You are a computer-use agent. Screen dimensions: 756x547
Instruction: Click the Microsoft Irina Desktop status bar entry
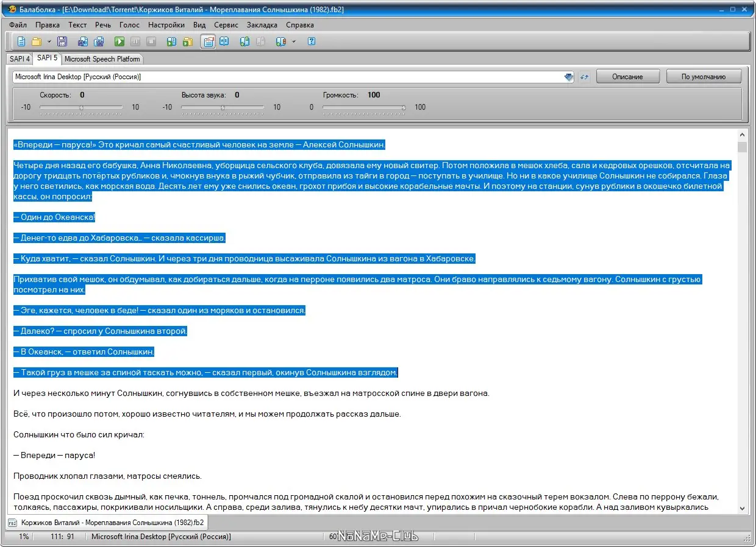(x=162, y=537)
